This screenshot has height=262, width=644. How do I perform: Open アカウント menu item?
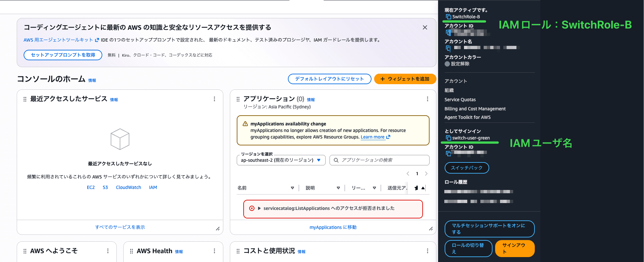tap(456, 81)
